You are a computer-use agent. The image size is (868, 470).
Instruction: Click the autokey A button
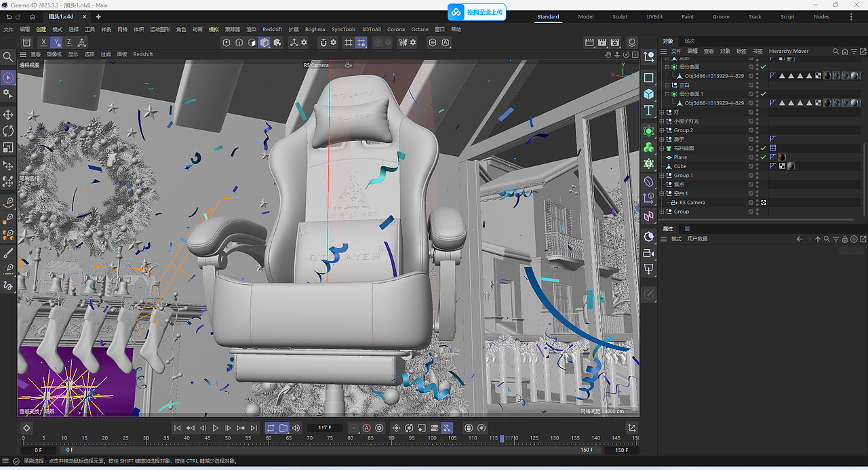tap(367, 428)
